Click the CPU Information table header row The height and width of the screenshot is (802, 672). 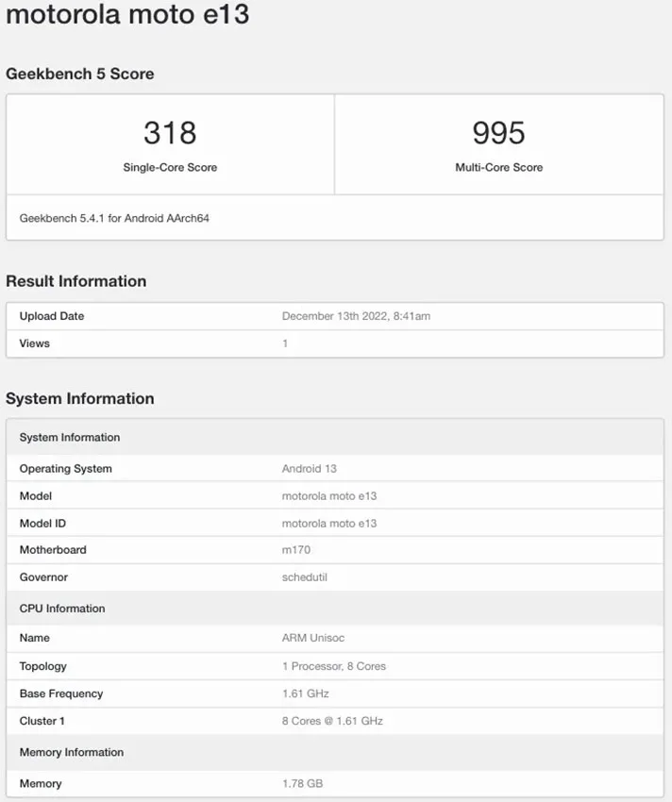(x=335, y=609)
